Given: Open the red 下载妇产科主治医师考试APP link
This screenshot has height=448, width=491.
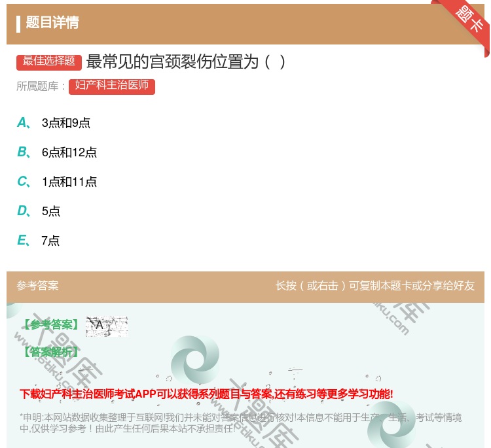Looking at the screenshot, I should tap(206, 394).
